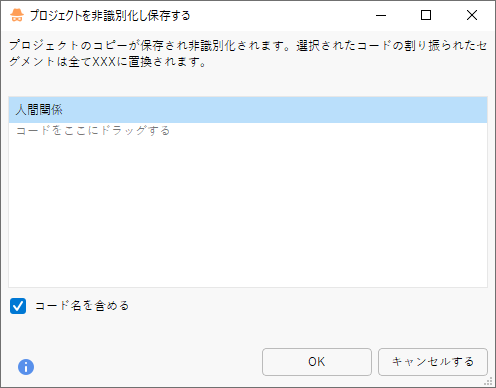This screenshot has height=388, width=496.
Task: Select the 人間関係 code in the list
Action: (x=248, y=110)
